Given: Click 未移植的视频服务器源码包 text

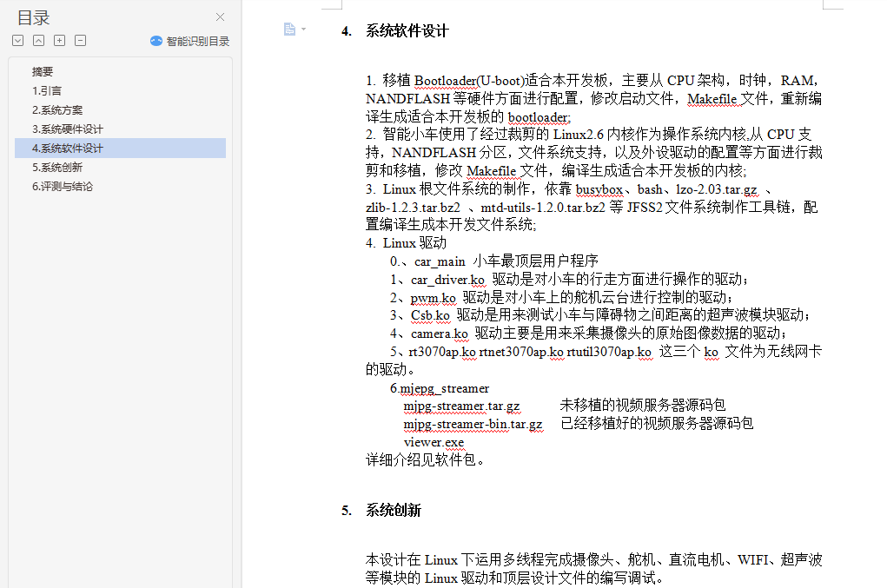Looking at the screenshot, I should 643,406.
